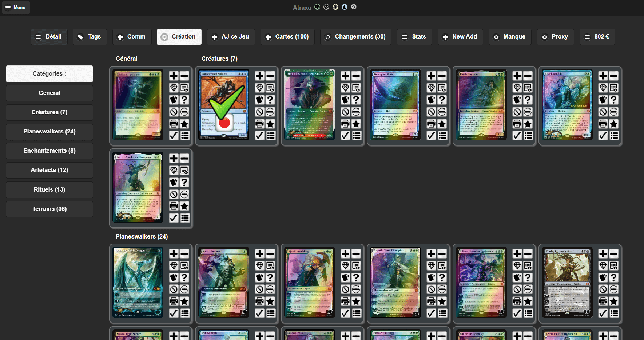Click the plus icon beside Consecrated Sphinx
The image size is (644, 340).
click(x=259, y=76)
